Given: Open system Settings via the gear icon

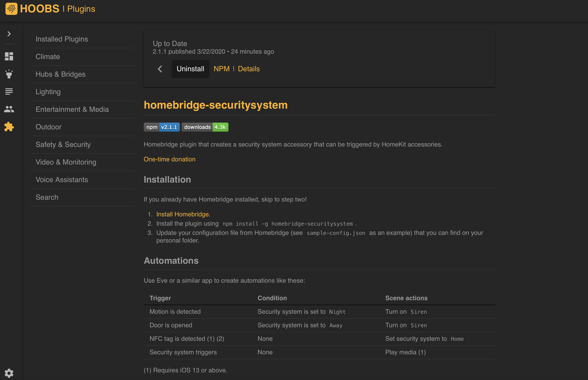Looking at the screenshot, I should 9,373.
